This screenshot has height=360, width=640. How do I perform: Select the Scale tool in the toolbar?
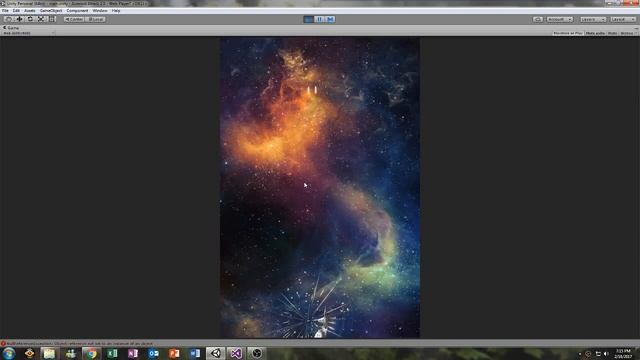pyautogui.click(x=41, y=19)
